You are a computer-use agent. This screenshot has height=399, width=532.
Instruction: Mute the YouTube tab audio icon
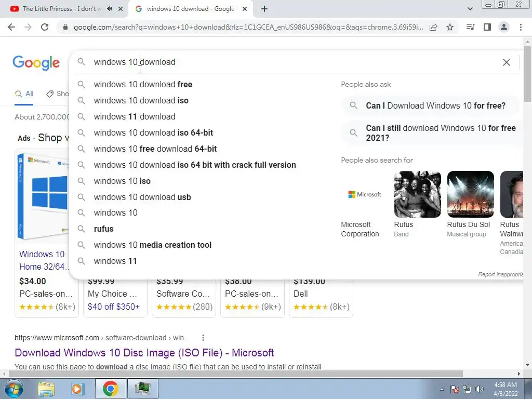pyautogui.click(x=109, y=9)
